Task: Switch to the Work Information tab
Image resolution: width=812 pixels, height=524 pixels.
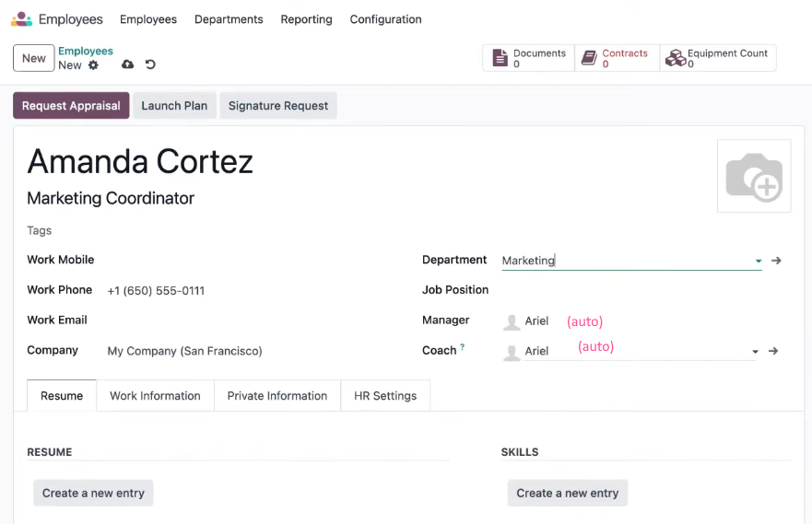Action: click(x=156, y=396)
